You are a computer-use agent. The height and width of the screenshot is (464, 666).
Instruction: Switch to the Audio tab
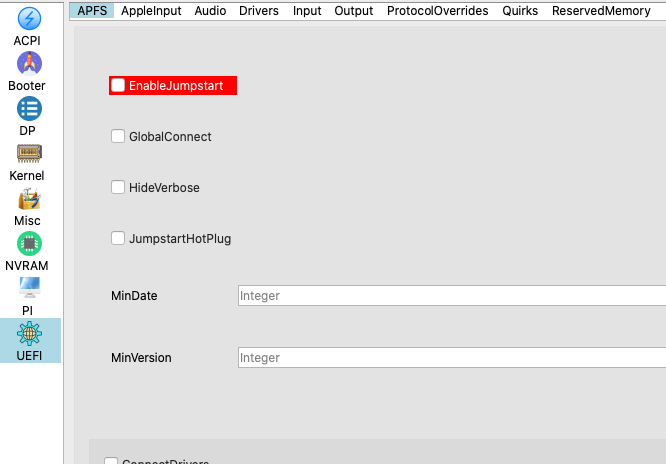pos(210,11)
